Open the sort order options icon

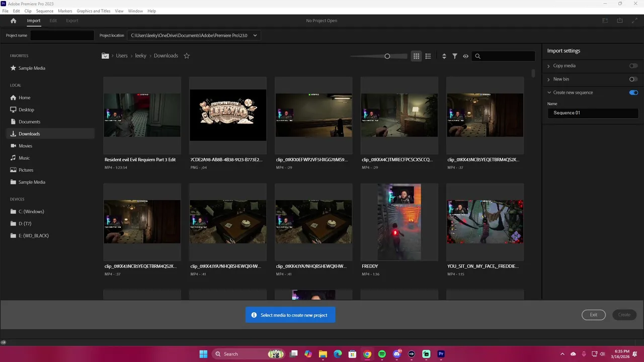444,56
